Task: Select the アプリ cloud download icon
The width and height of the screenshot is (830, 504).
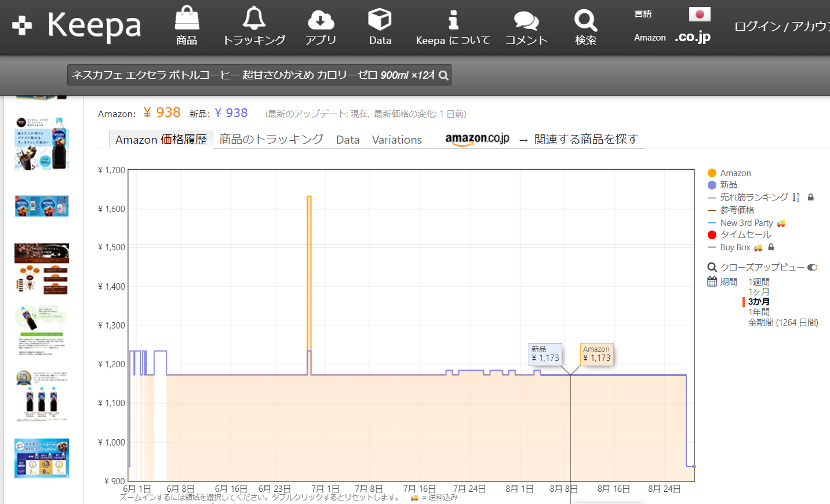Action: [x=321, y=20]
